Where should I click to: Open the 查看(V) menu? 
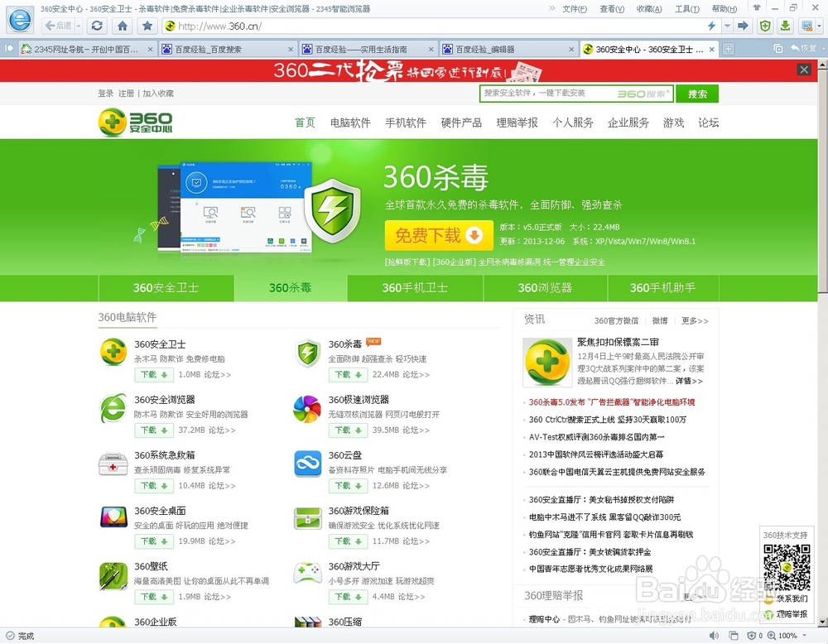coord(612,8)
